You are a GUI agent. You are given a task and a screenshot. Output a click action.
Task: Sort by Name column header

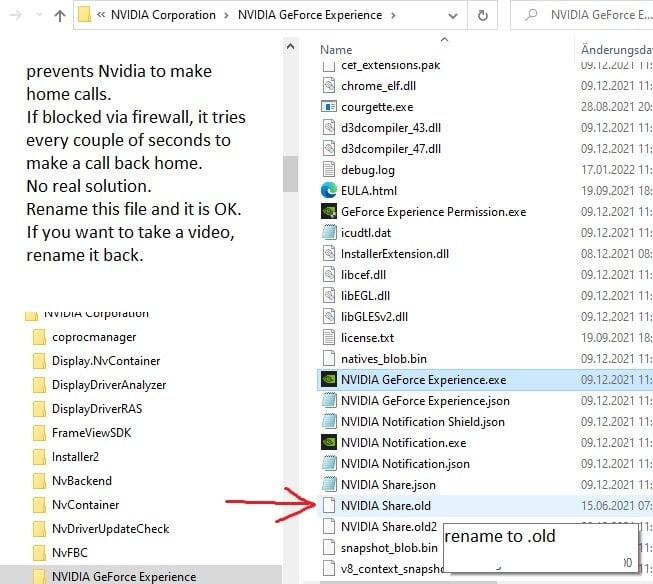pyautogui.click(x=336, y=50)
